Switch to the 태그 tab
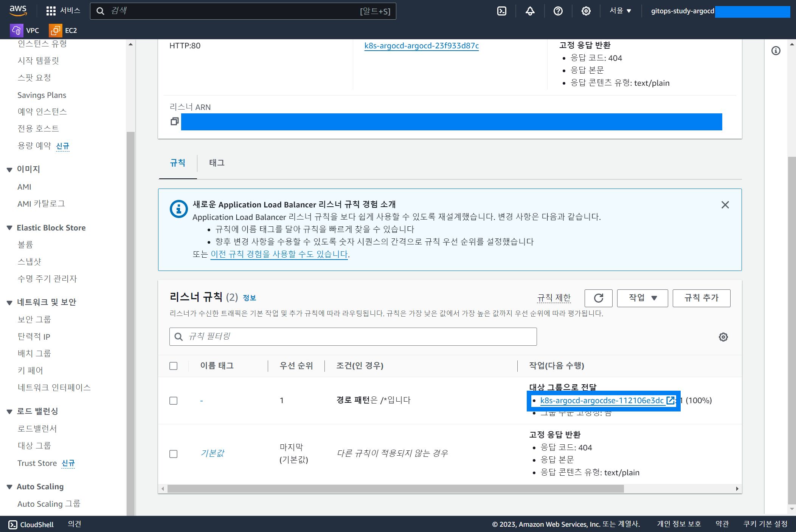This screenshot has height=532, width=796. [217, 163]
